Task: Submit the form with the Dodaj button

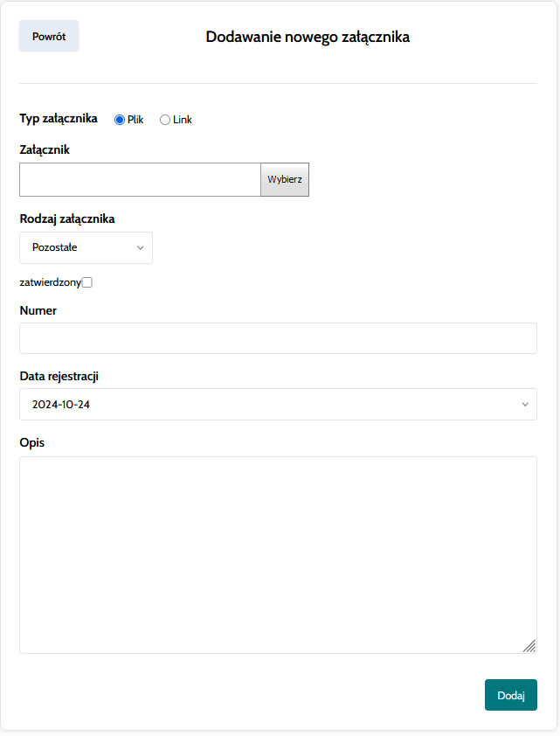Action: pos(510,696)
